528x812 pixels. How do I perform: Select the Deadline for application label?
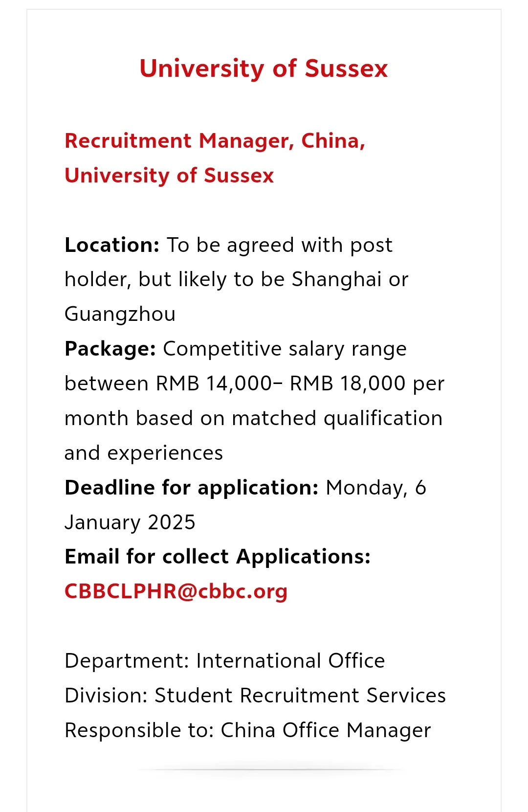[x=192, y=488]
